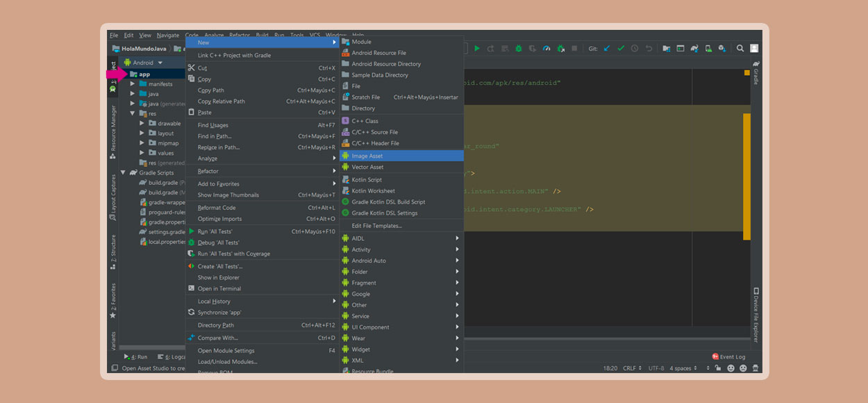Open Search Everywhere magnifier icon
The height and width of the screenshot is (403, 868).
tap(740, 49)
